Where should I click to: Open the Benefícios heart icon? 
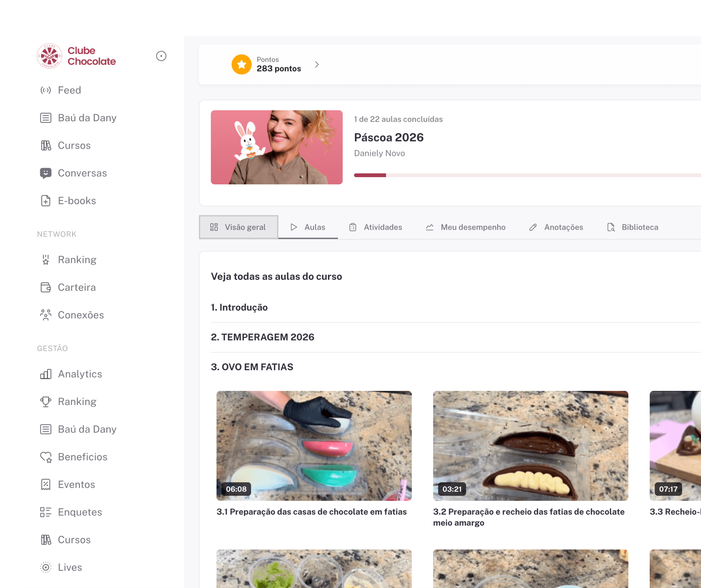46,457
